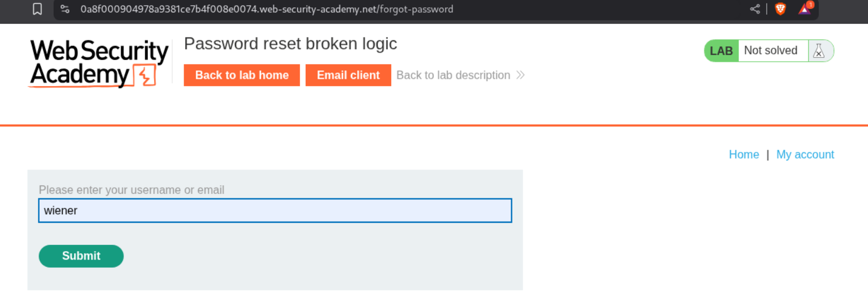Click the bookmark icon in address bar
Screen dimensions: 868x297
pos(37,9)
